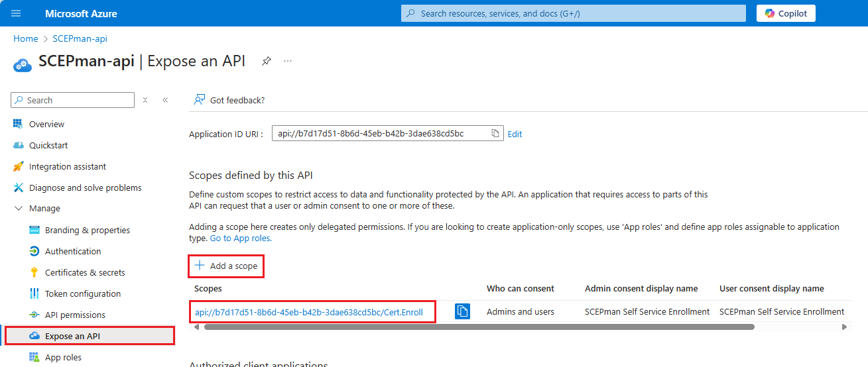Open Copilot from the top bar
This screenshot has height=367, width=868.
click(785, 13)
